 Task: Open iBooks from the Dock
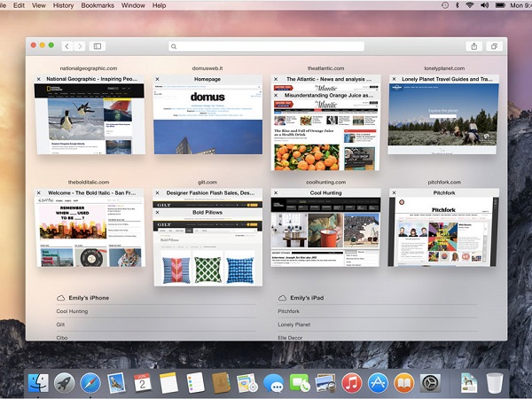403,383
